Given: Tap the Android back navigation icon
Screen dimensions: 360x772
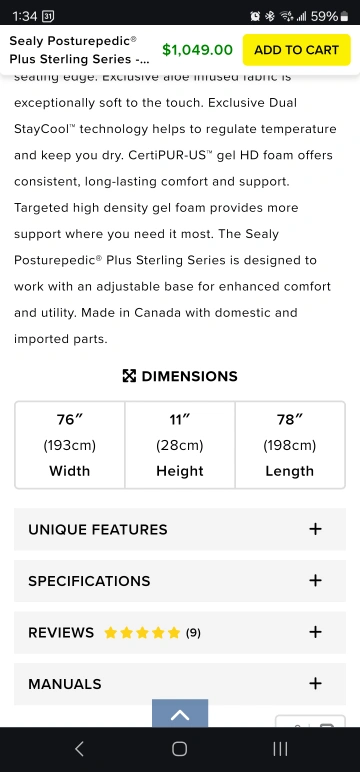Looking at the screenshot, I should (x=79, y=749).
